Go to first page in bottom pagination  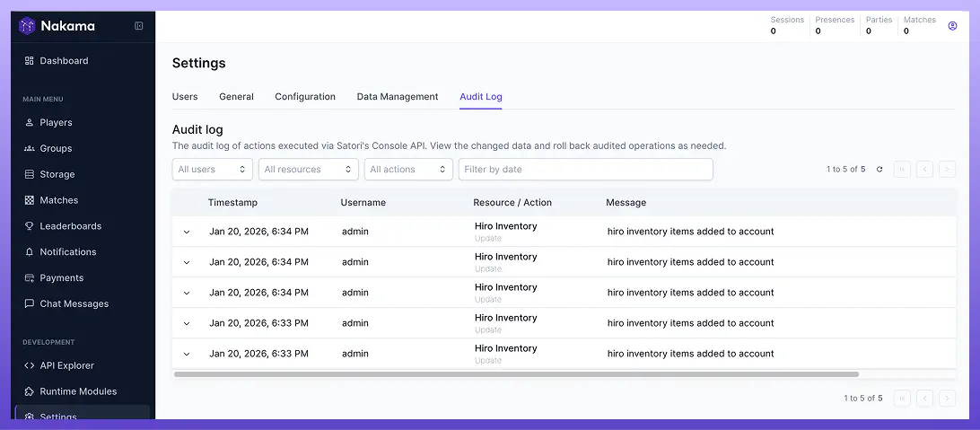click(x=902, y=398)
